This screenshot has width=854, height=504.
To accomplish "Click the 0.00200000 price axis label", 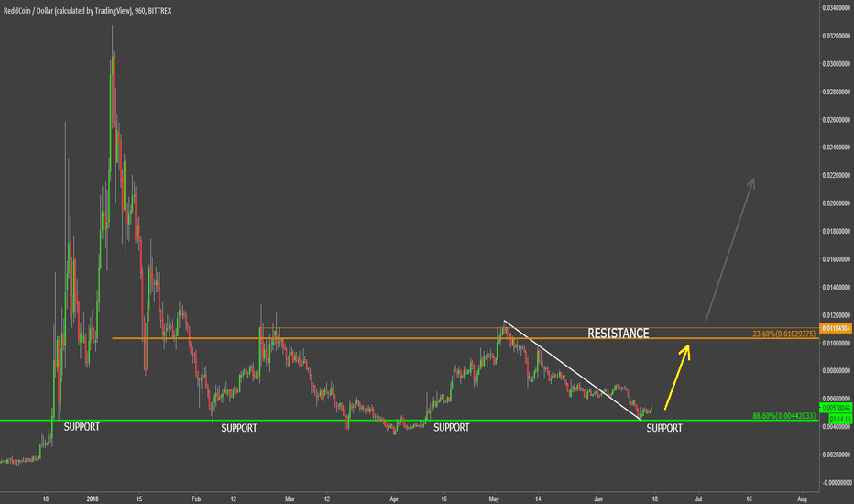I will pos(836,455).
